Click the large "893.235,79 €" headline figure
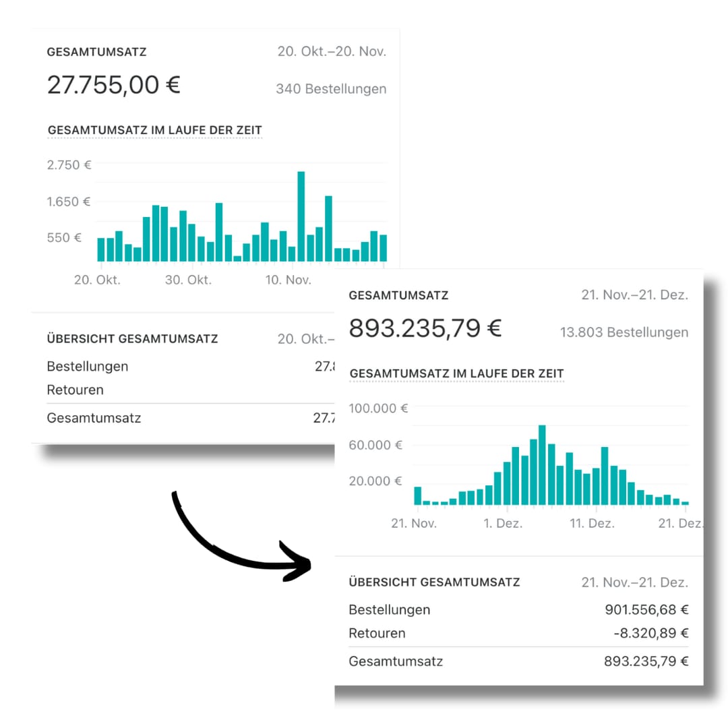The image size is (728, 728). [x=425, y=328]
